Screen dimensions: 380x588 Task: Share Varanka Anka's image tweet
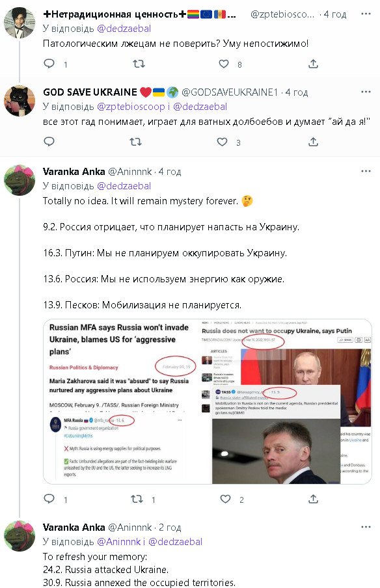313,499
